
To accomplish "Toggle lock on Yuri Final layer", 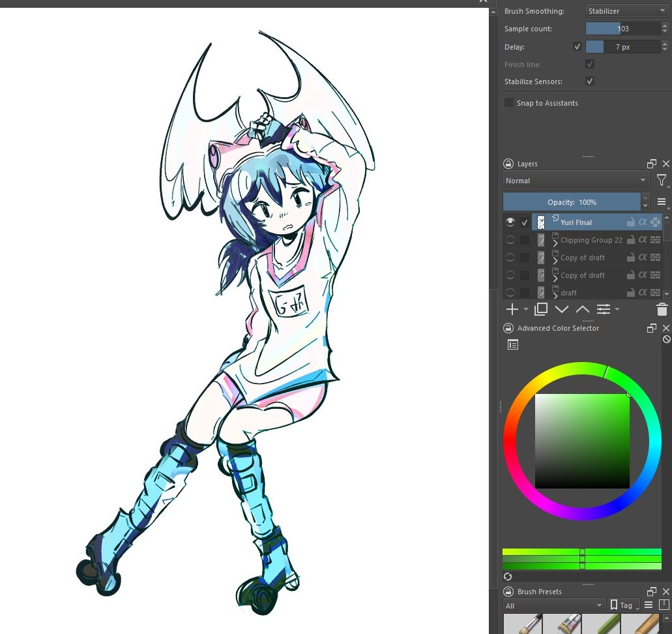I will pyautogui.click(x=630, y=222).
